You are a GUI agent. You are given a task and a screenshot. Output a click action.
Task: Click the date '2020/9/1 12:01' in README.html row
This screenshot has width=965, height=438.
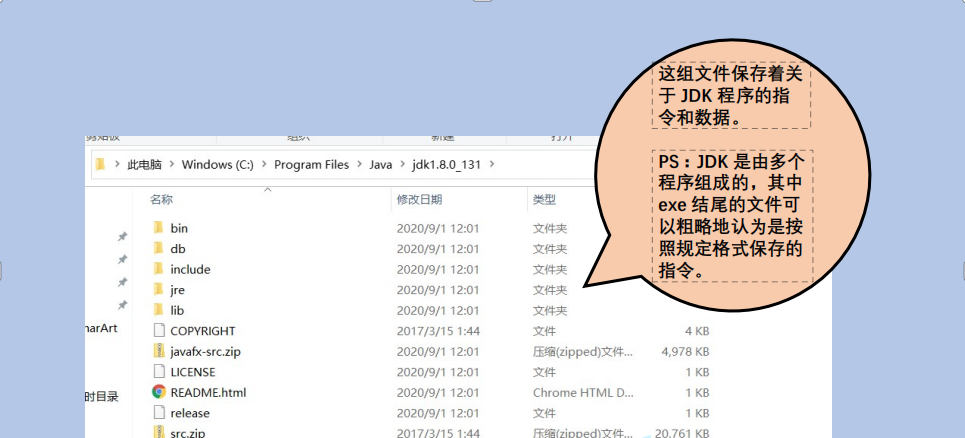click(438, 392)
